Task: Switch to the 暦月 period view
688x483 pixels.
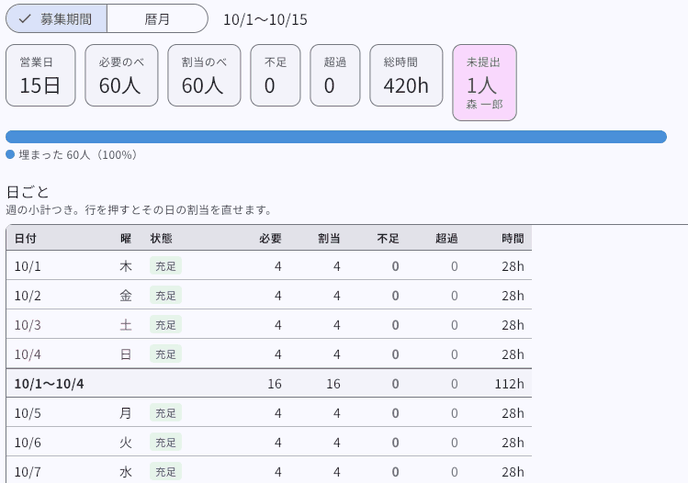Action: [157, 19]
